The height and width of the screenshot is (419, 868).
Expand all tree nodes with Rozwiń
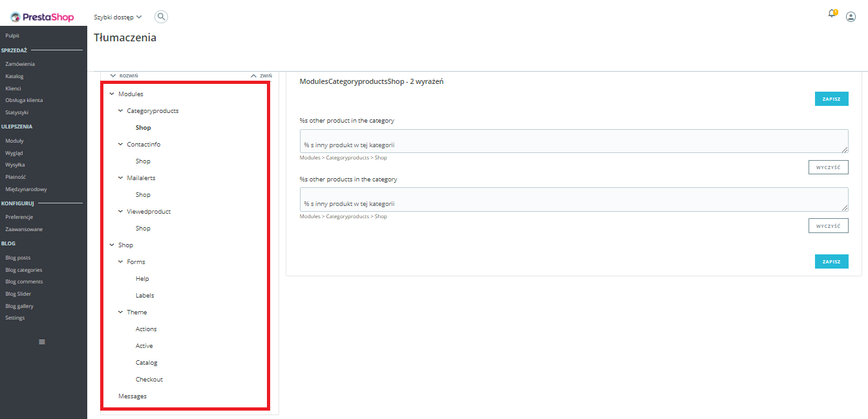[124, 76]
